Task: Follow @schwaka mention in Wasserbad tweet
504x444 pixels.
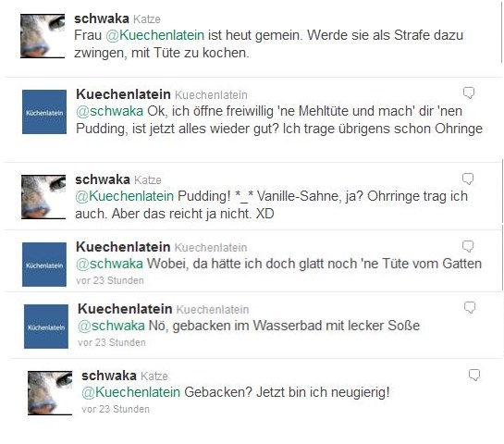Action: click(111, 326)
